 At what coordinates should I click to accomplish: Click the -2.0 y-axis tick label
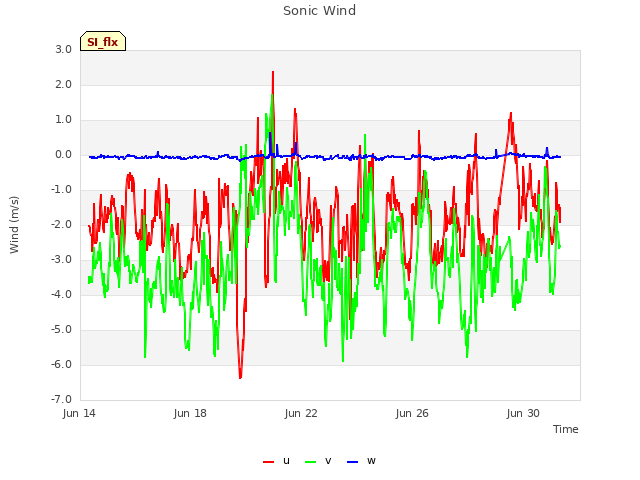[62, 224]
